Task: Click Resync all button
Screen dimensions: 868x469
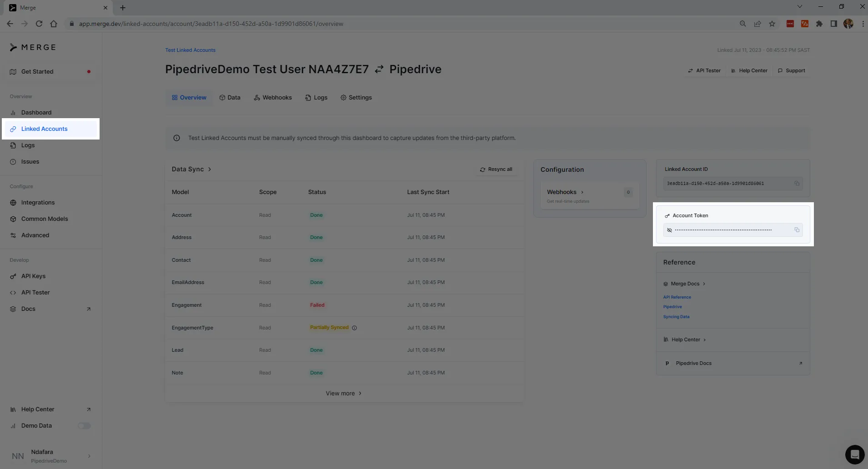Action: 496,169
